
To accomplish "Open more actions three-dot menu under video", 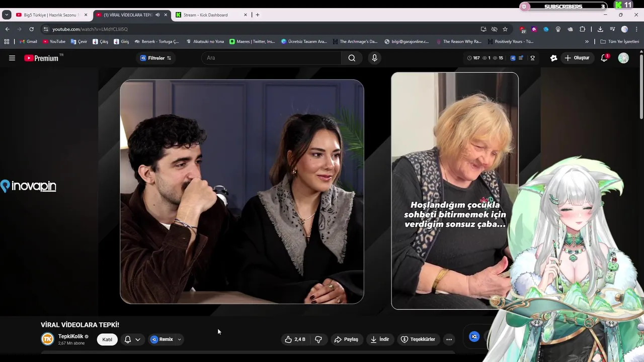I will pos(449,339).
